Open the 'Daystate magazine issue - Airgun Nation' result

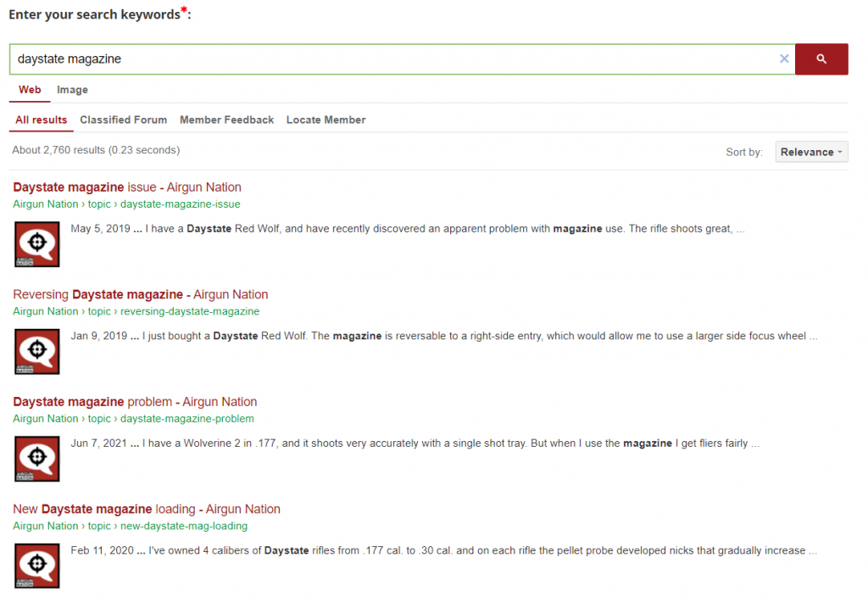pos(127,187)
